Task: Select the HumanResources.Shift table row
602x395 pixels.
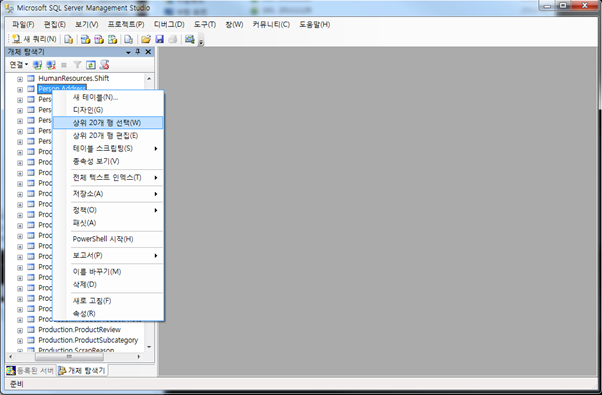Action: point(73,78)
